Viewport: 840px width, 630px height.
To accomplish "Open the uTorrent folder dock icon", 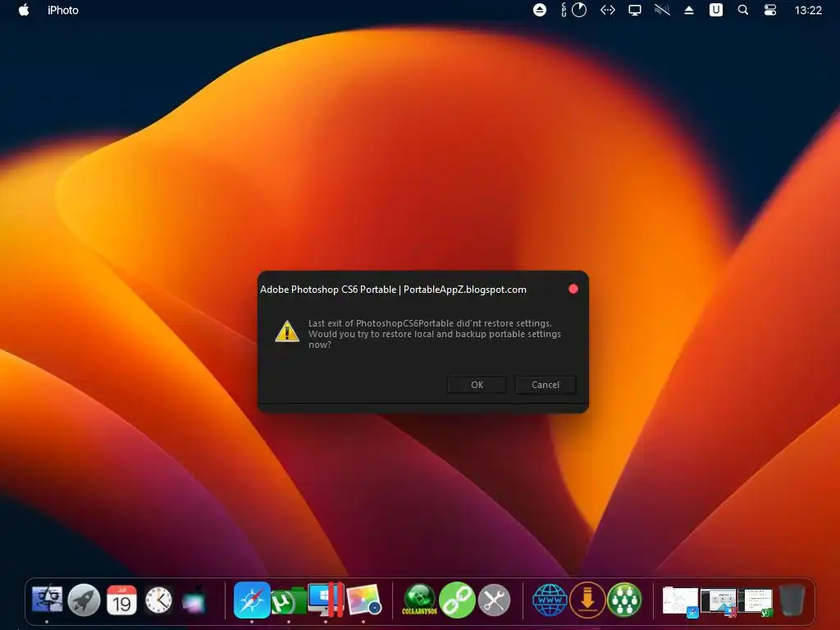I will (288, 600).
